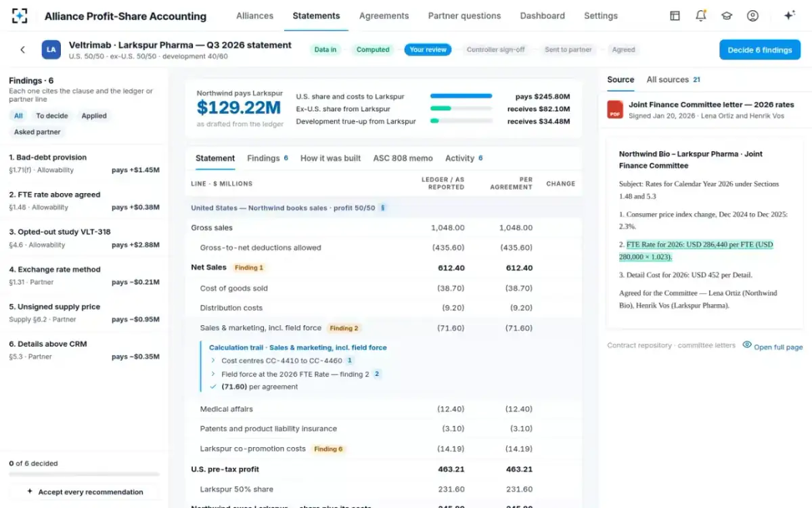The image size is (812, 508).
Task: Open finding 5 Unsigned supply price
Action: (x=84, y=313)
